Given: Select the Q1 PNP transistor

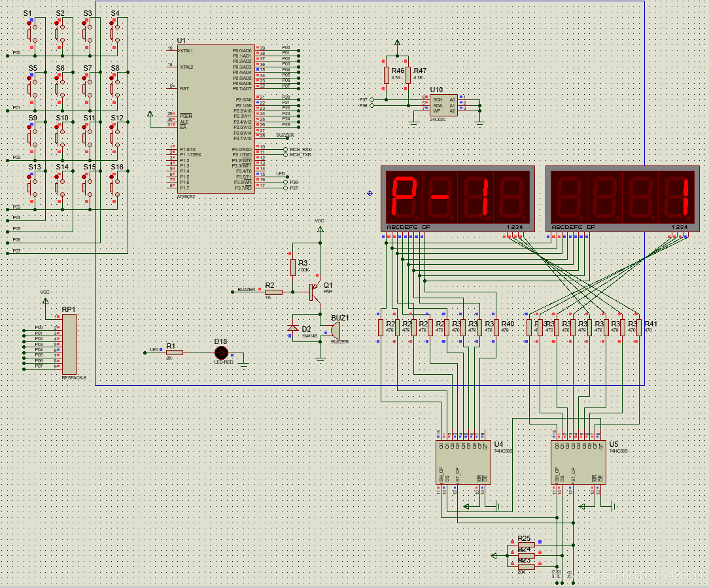Looking at the screenshot, I should pyautogui.click(x=315, y=292).
